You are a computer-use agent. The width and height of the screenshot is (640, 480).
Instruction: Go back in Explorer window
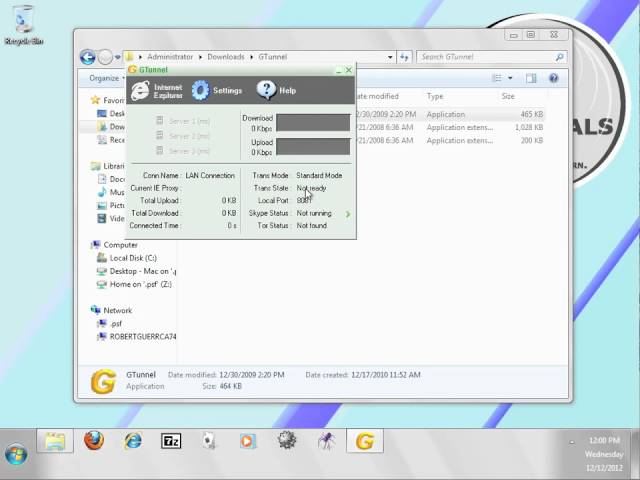[88, 57]
